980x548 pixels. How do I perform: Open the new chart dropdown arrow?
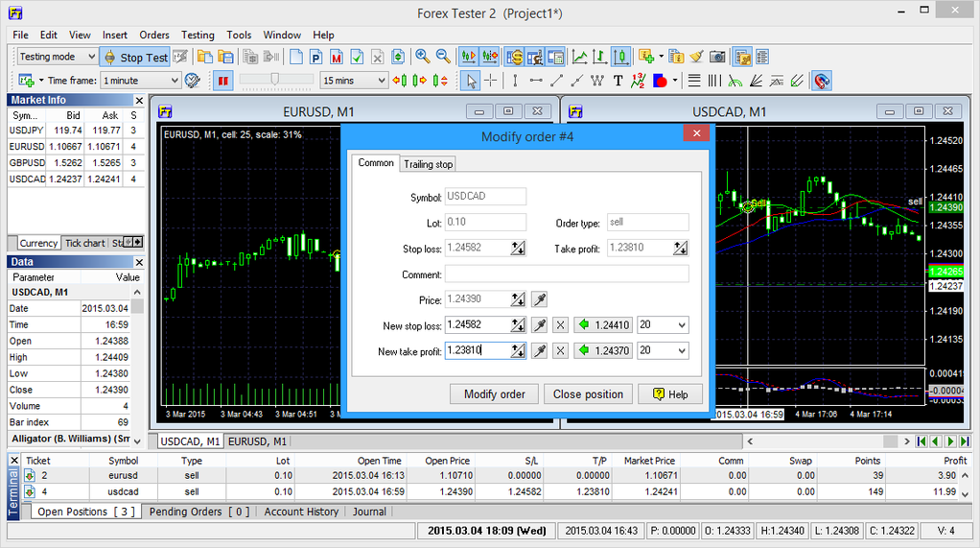pos(41,80)
